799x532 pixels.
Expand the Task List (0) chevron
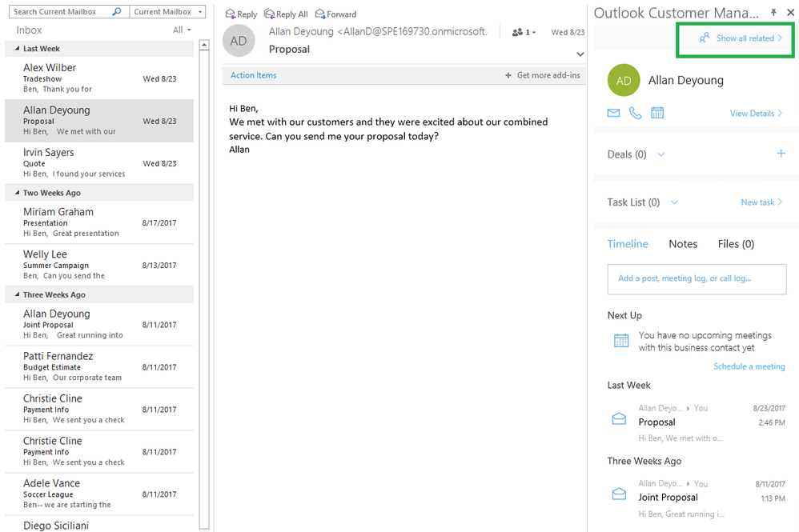tap(674, 202)
